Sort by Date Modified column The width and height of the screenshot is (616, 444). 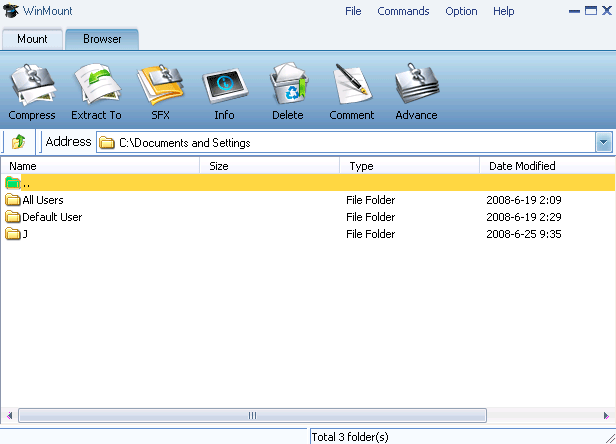click(522, 166)
